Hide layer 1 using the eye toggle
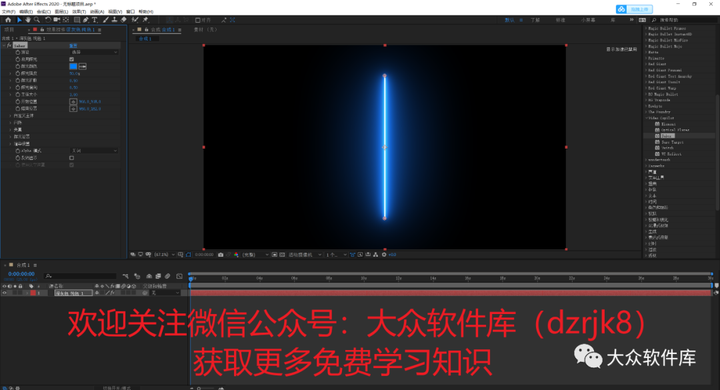 pyautogui.click(x=5, y=293)
